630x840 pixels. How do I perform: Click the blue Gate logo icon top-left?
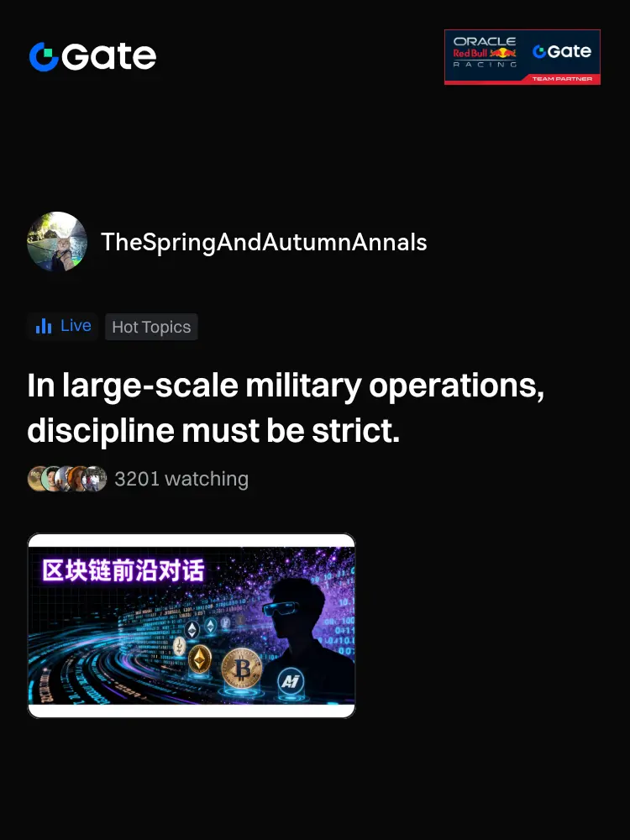click(44, 57)
